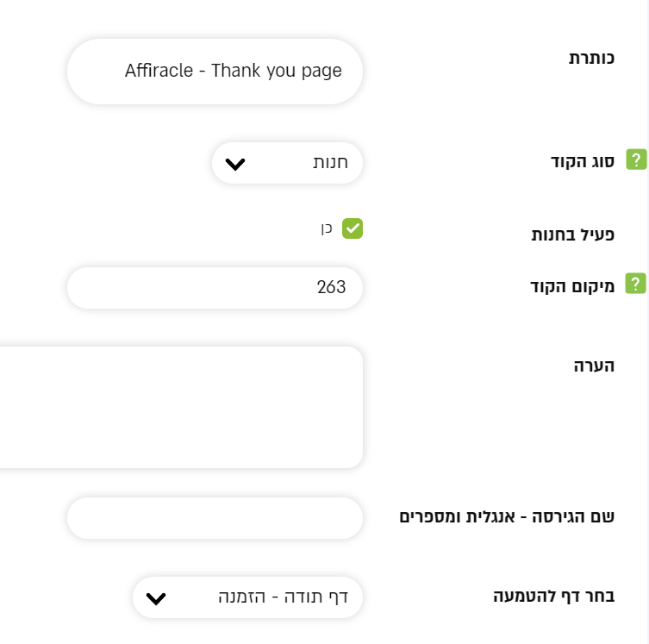
Task: Click the בחר דף להטמעה label
Action: click(553, 596)
